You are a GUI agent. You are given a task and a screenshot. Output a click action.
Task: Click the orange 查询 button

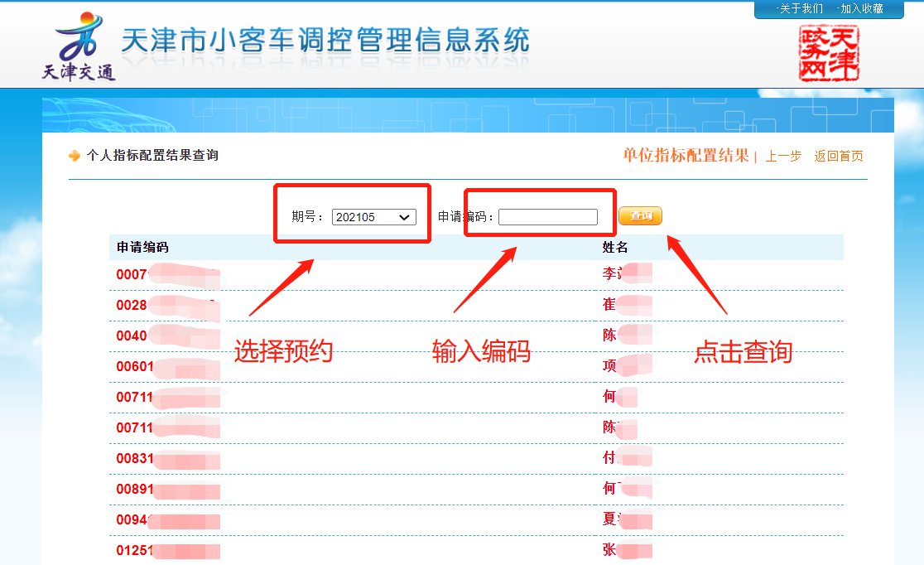click(x=641, y=216)
